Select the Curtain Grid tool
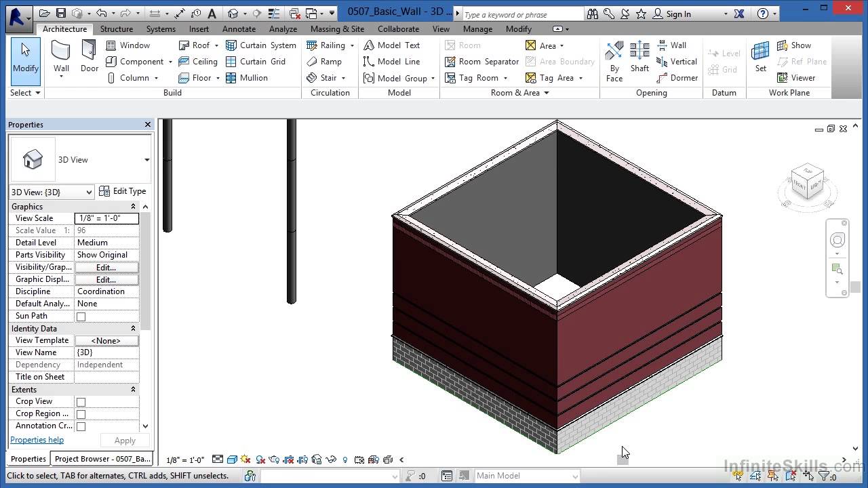The height and width of the screenshot is (488, 868). pos(256,62)
